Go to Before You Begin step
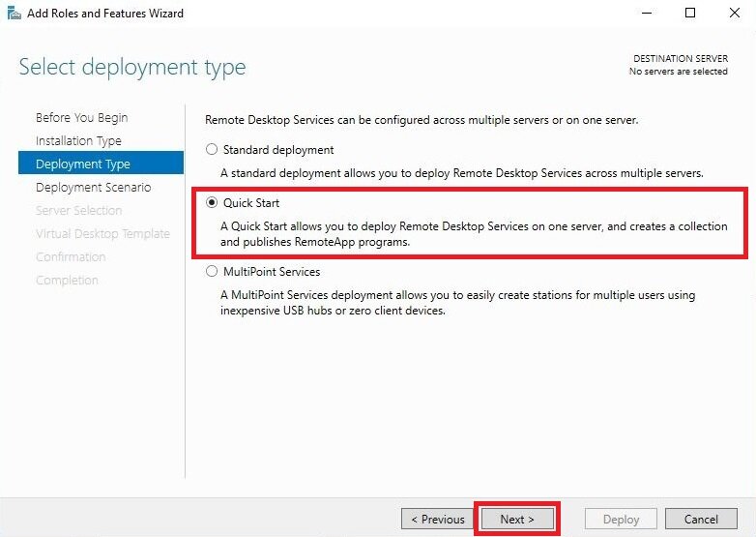 pyautogui.click(x=81, y=118)
